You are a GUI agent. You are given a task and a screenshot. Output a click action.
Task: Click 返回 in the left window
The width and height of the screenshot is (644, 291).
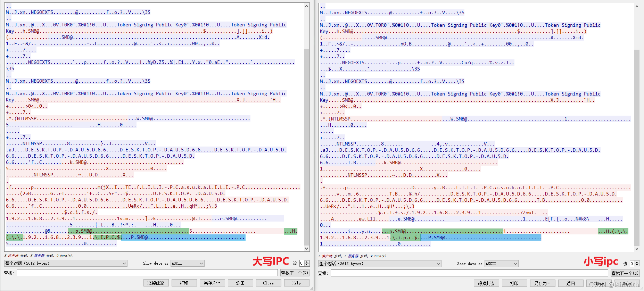pos(240,283)
